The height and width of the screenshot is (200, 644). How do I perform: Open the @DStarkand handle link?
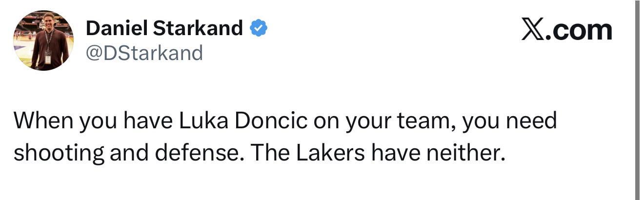coord(144,53)
